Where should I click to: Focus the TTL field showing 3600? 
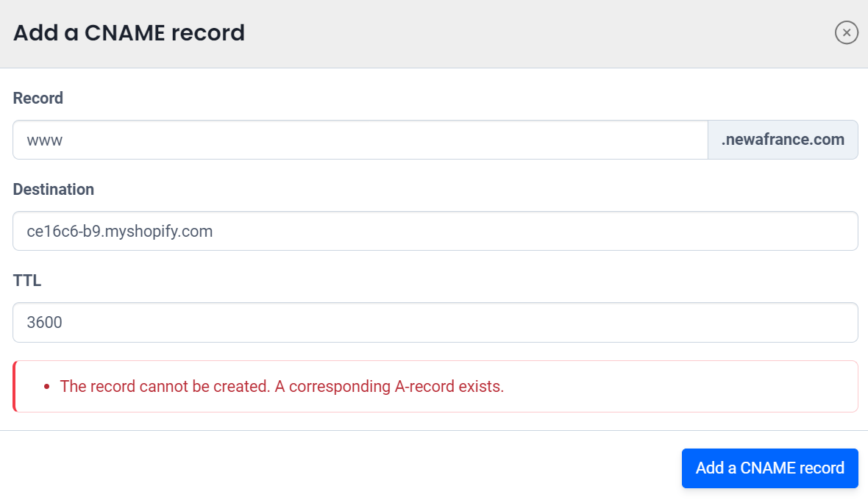(x=435, y=322)
